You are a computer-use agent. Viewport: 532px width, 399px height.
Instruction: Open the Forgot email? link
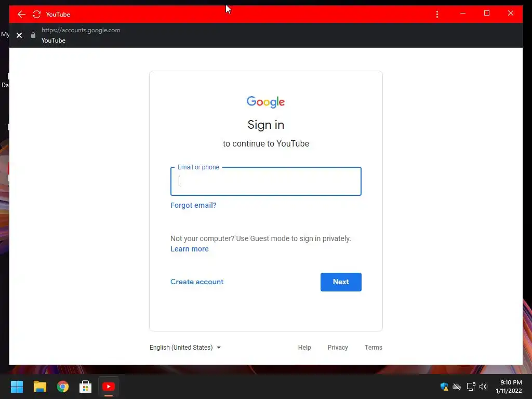pyautogui.click(x=193, y=205)
